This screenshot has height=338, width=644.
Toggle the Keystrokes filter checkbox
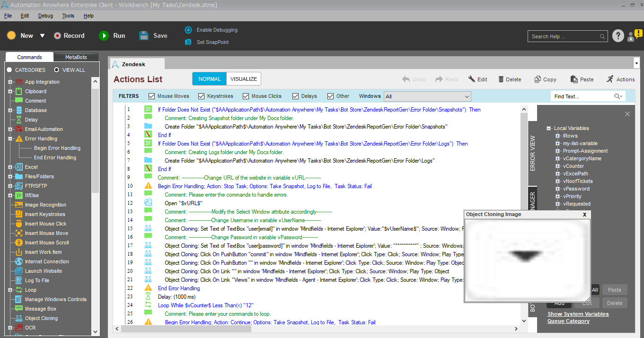coord(202,96)
